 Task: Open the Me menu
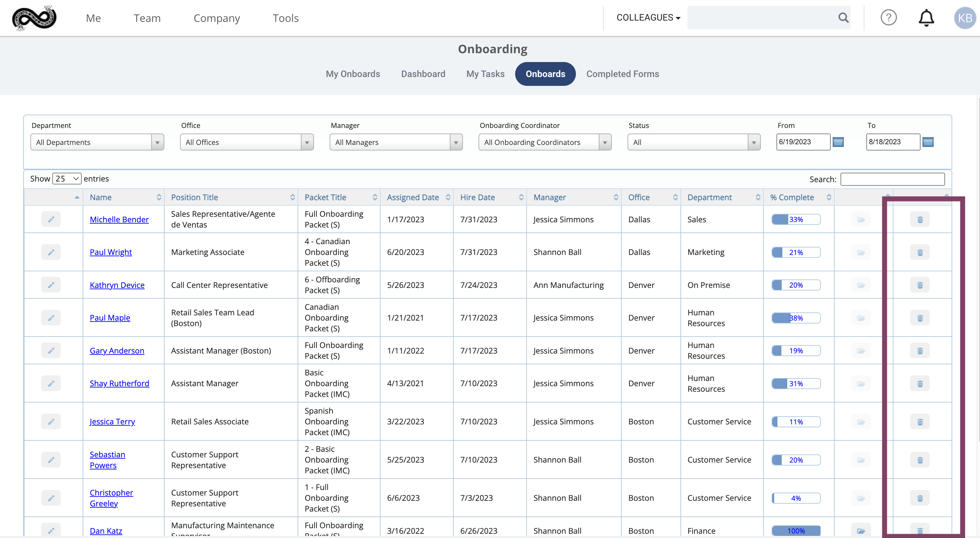point(93,18)
